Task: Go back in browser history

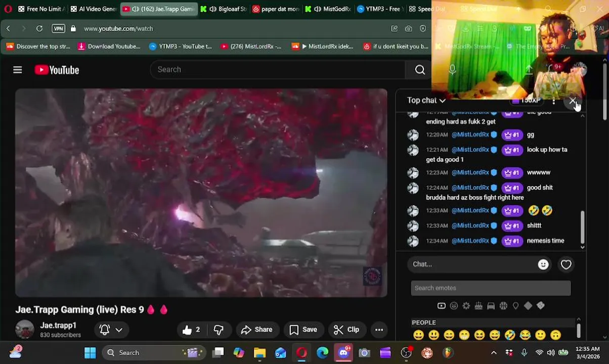Action: click(x=8, y=29)
